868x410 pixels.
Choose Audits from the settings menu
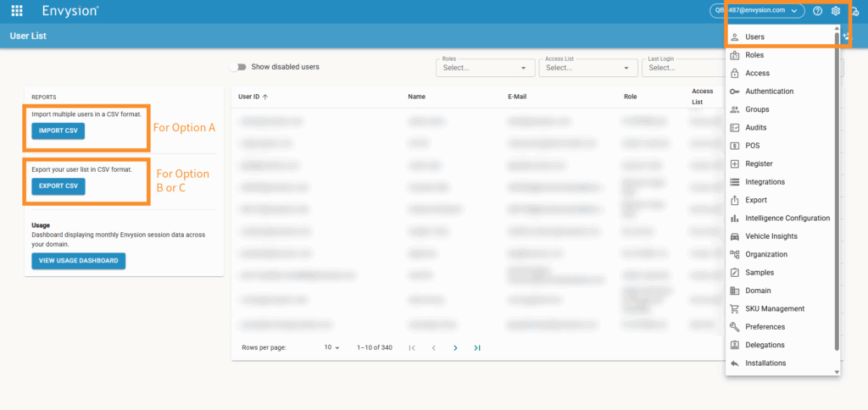tap(755, 127)
